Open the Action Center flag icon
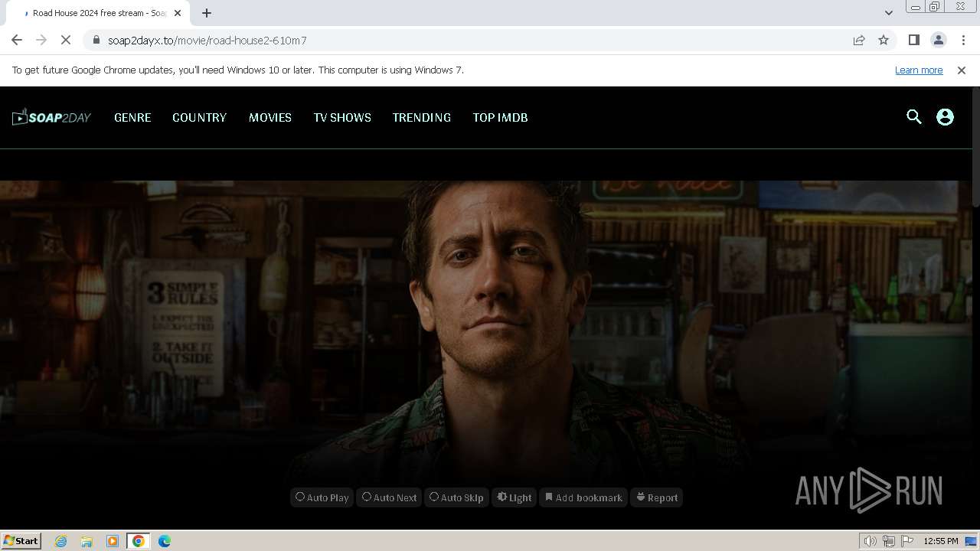980x551 pixels. point(907,541)
